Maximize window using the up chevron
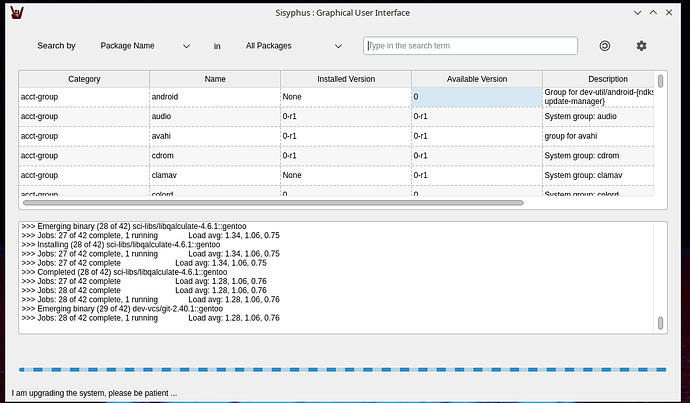The image size is (690, 403). [x=653, y=13]
